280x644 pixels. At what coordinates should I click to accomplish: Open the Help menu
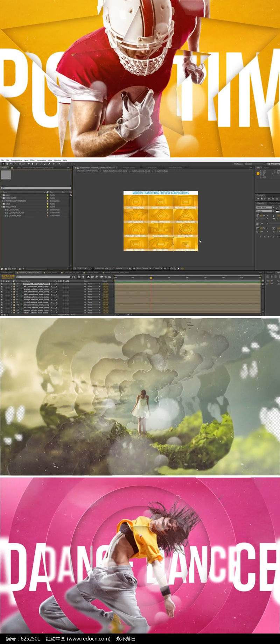click(65, 160)
